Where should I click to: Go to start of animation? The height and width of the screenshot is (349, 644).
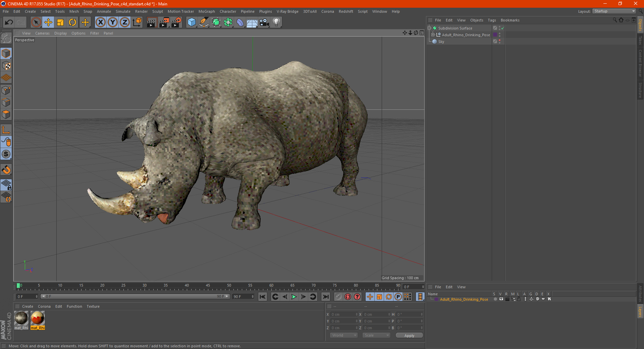263,297
